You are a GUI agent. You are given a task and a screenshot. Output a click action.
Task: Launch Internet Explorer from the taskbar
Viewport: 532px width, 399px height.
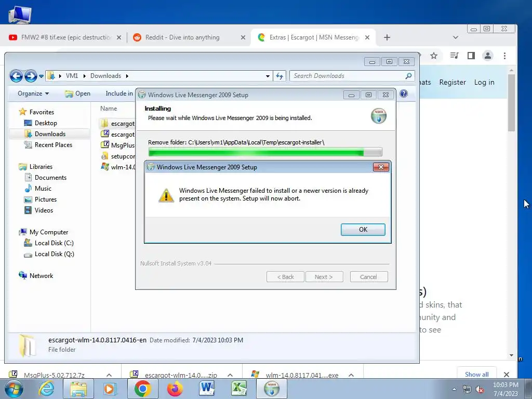[x=46, y=389]
